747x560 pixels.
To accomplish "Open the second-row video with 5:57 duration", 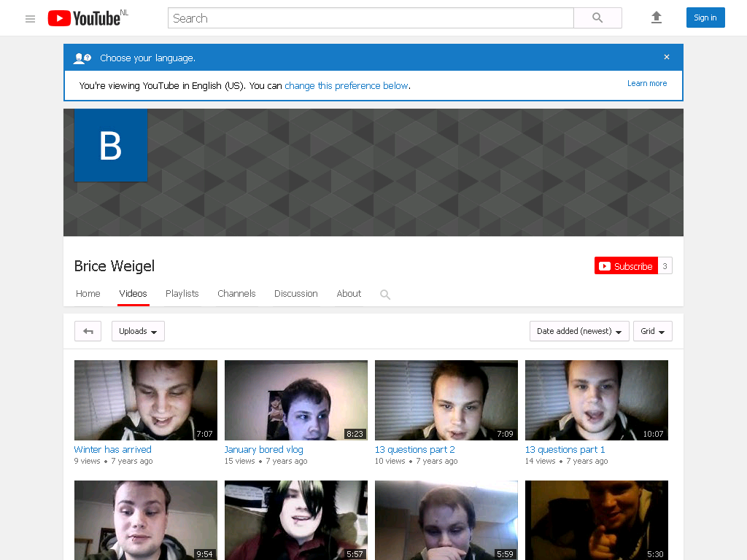I will click(x=296, y=520).
